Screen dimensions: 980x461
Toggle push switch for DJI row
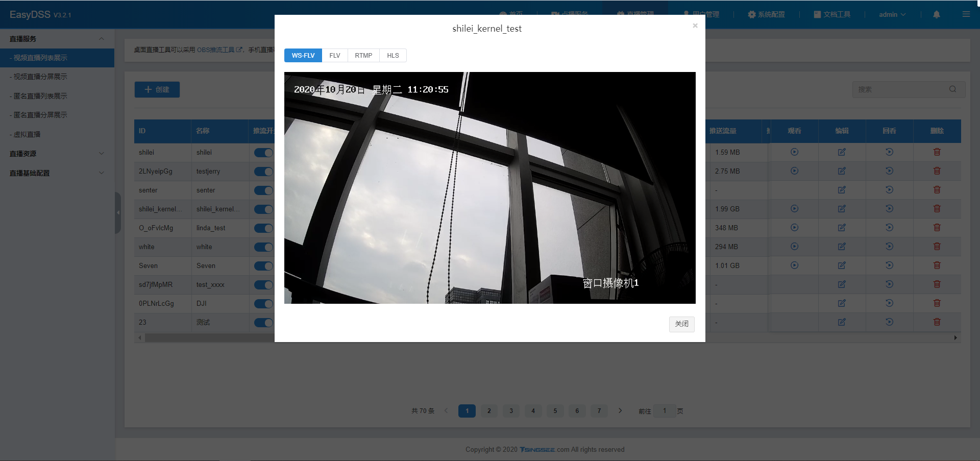click(x=264, y=304)
